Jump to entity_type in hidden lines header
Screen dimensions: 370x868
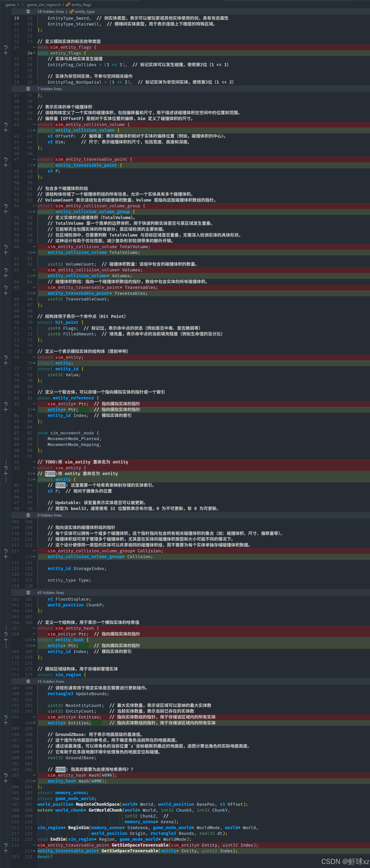[85, 11]
